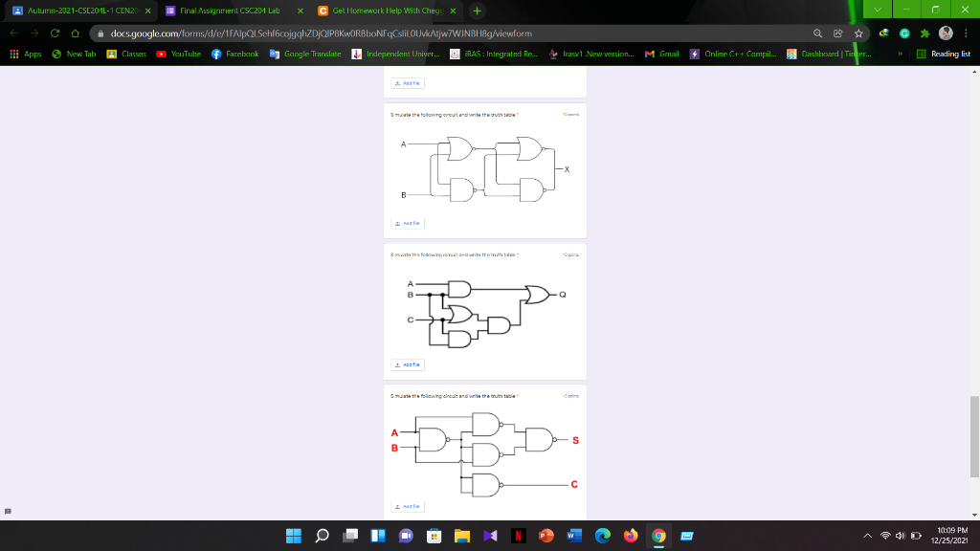This screenshot has width=980, height=551.
Task: Open the iRAS Integrated bookmark
Action: [x=494, y=54]
